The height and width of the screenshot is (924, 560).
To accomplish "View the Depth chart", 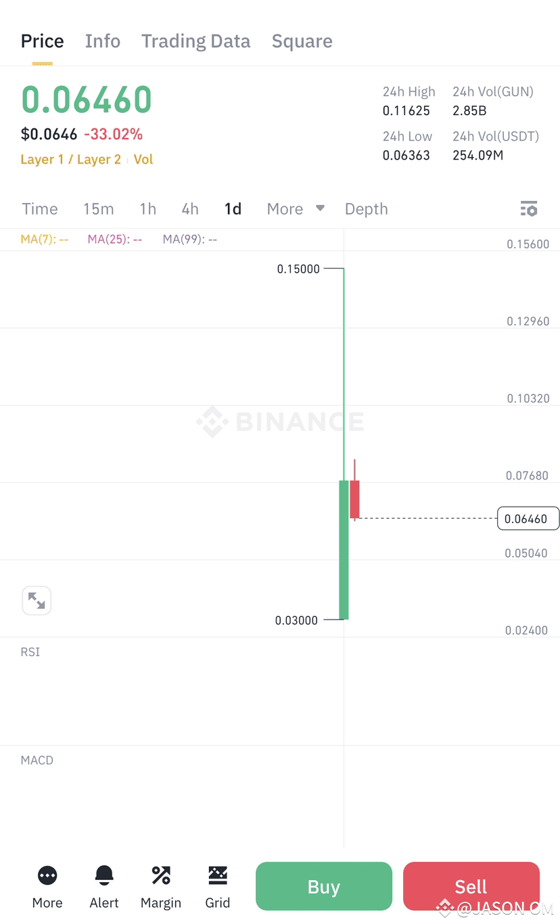I will pyautogui.click(x=366, y=209).
